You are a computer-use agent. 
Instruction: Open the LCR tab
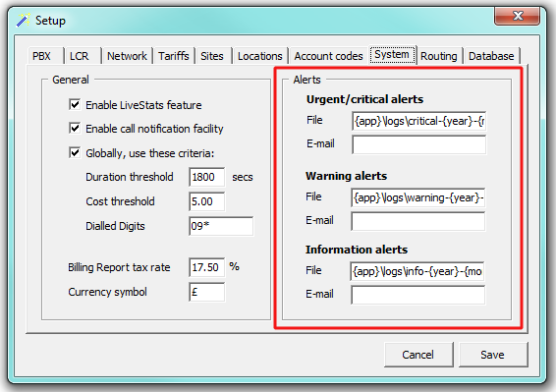tap(83, 56)
